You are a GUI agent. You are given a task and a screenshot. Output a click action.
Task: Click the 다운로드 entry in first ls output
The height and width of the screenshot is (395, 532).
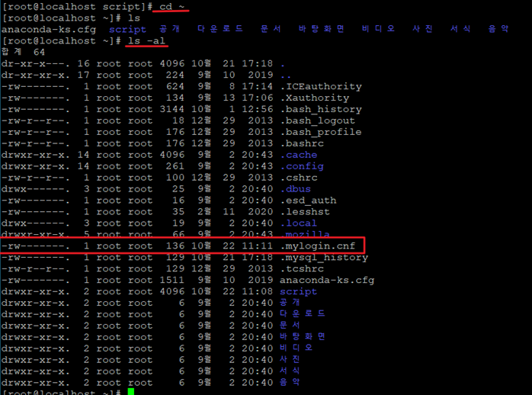click(220, 29)
